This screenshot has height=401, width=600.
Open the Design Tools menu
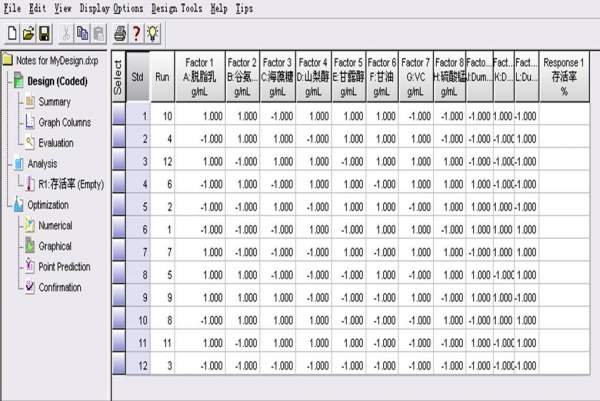177,8
